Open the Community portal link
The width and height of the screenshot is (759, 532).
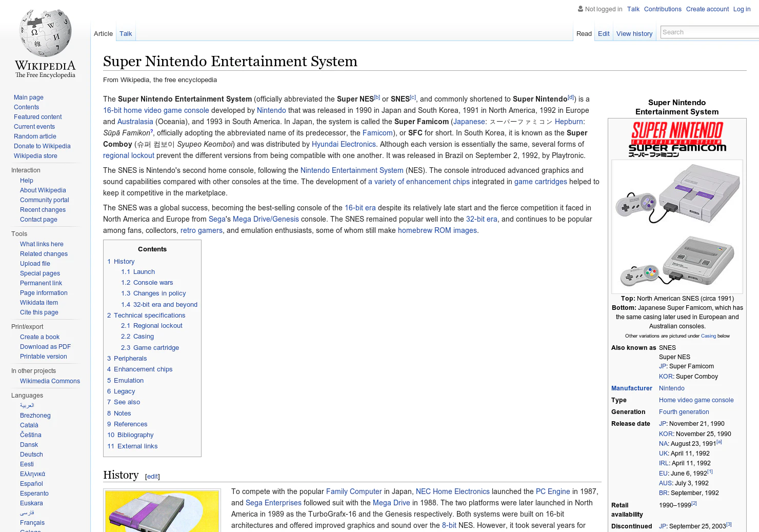(45, 200)
